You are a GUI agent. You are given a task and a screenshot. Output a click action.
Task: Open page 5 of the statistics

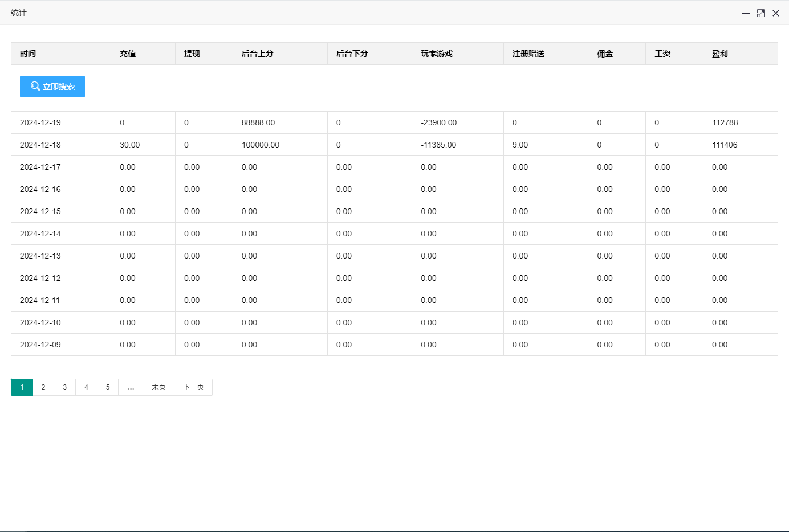point(108,387)
